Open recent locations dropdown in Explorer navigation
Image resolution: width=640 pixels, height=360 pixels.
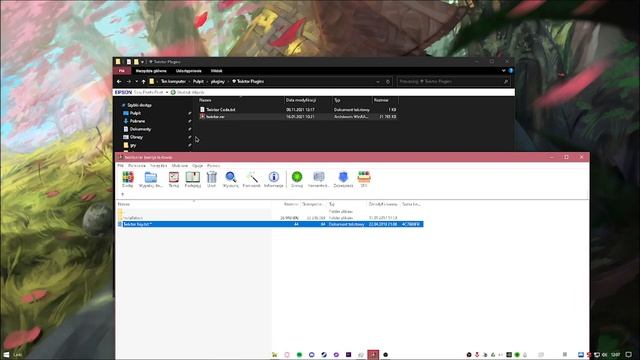(136, 82)
